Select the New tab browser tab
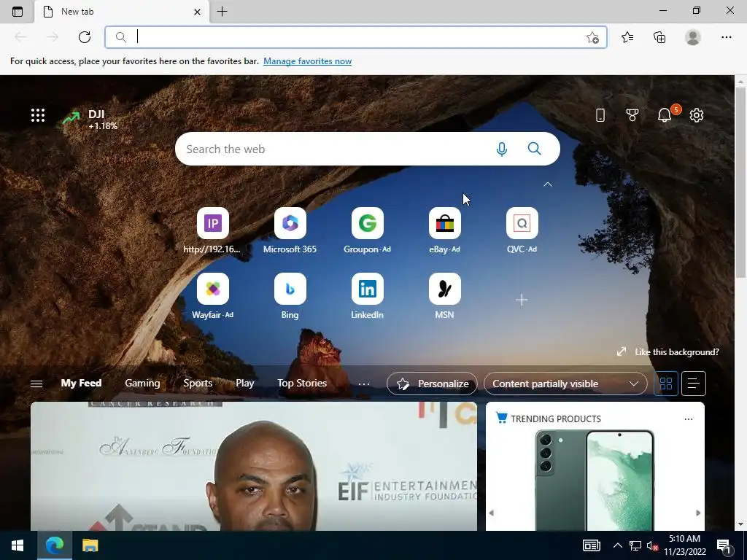Screen dimensions: 747x560 [x=122, y=12]
